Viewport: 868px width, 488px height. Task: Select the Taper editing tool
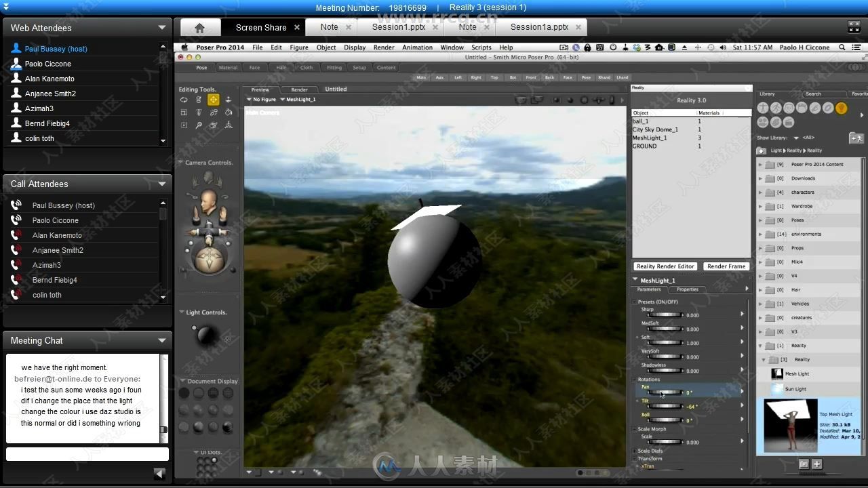(199, 113)
